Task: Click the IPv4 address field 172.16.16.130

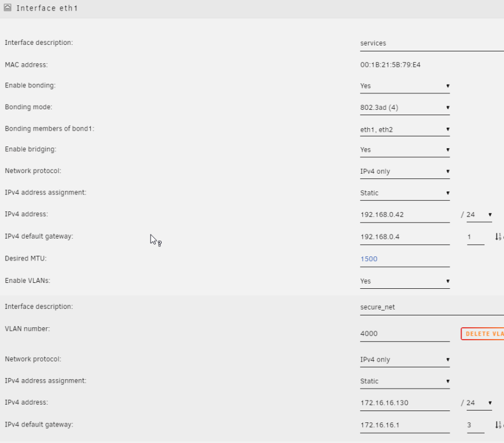Action: point(405,403)
